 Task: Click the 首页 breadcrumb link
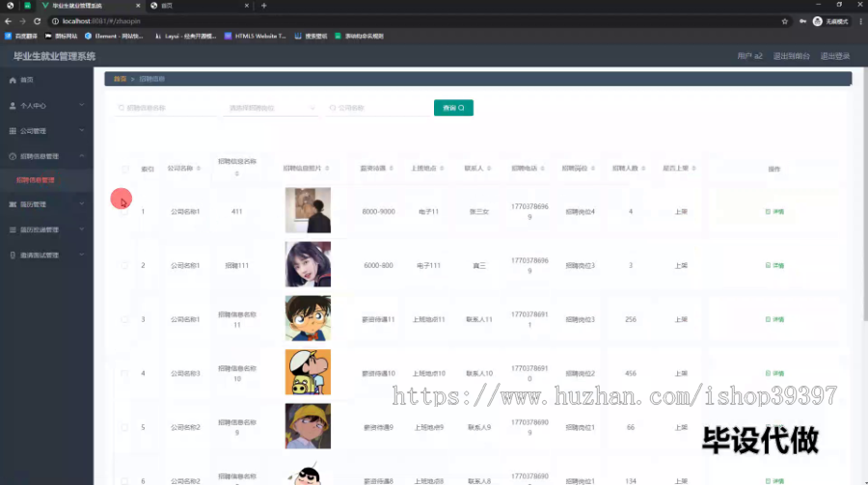tap(121, 79)
